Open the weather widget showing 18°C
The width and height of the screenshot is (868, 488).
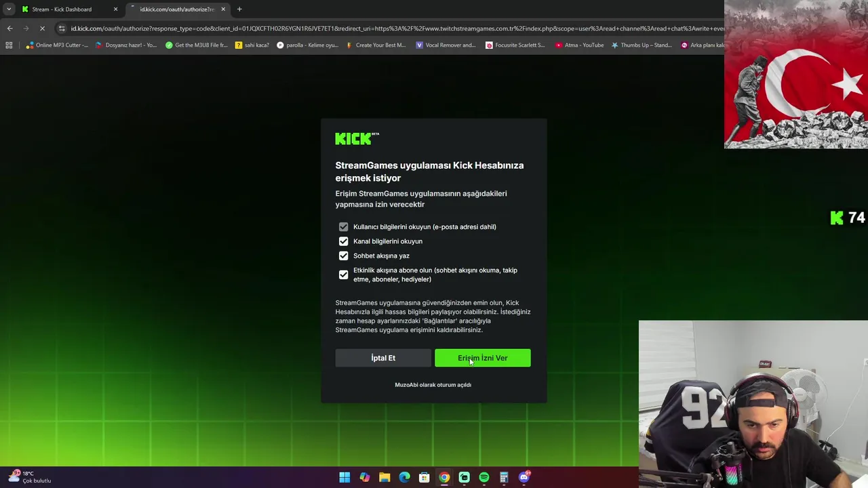pos(29,477)
